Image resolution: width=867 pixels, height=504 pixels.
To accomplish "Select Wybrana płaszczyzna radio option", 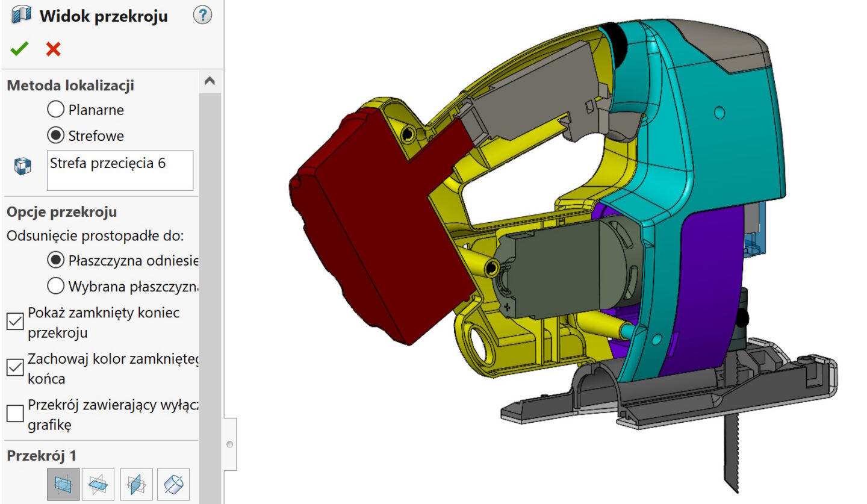I will click(55, 286).
